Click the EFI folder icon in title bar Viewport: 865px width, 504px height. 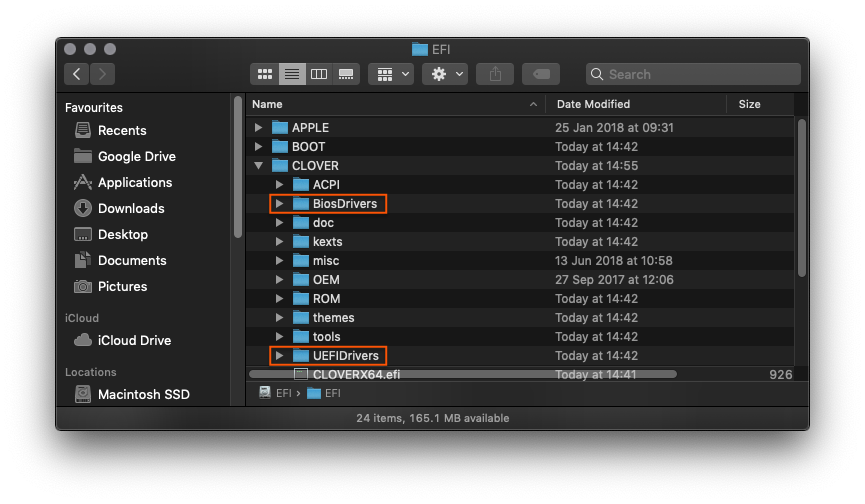(420, 50)
